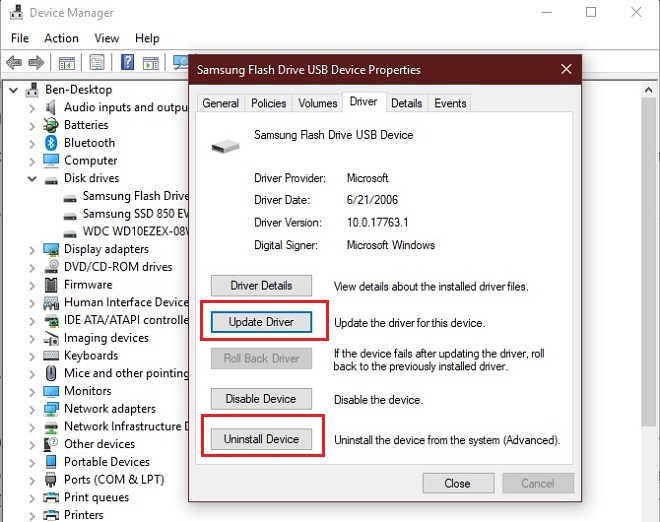The image size is (660, 522).
Task: Expand the Network adapters node
Action: [x=32, y=409]
